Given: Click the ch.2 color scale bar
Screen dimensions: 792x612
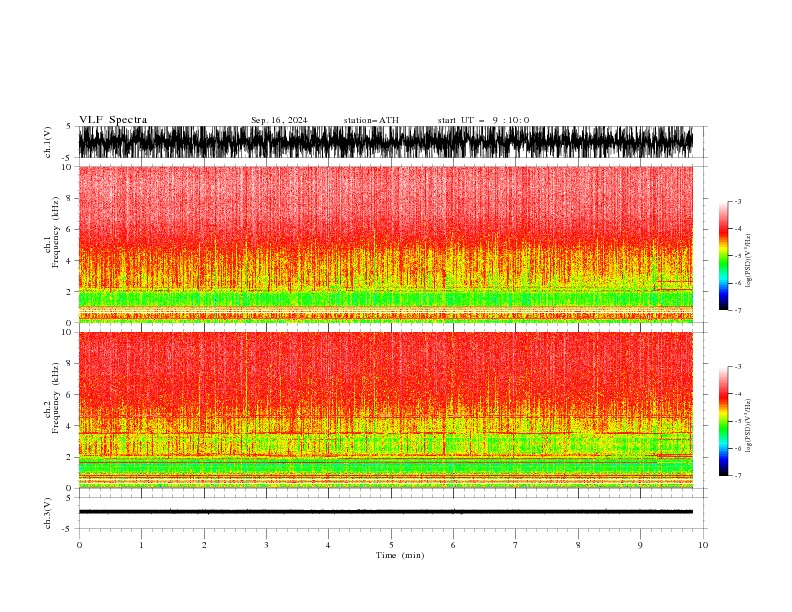Looking at the screenshot, I should coord(723,421).
